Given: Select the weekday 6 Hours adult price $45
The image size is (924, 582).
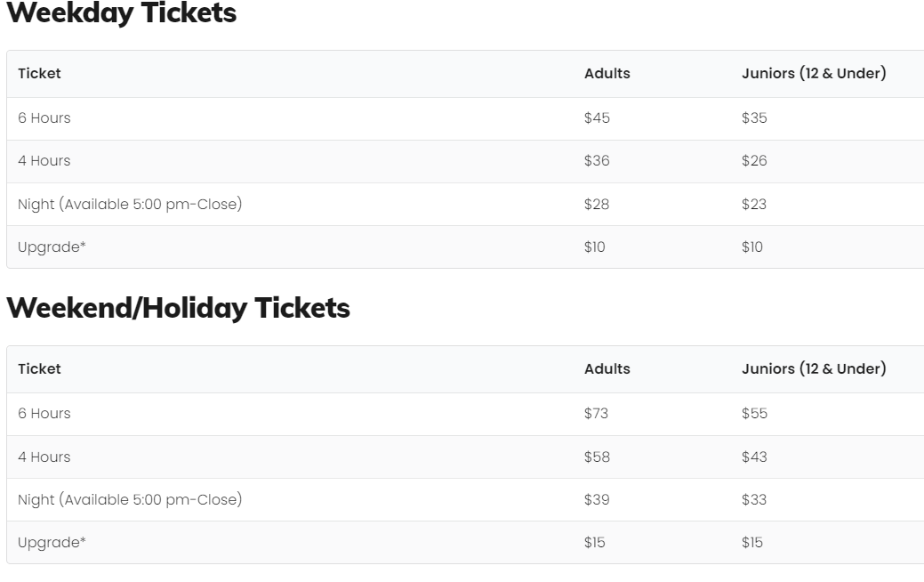Looking at the screenshot, I should [597, 118].
